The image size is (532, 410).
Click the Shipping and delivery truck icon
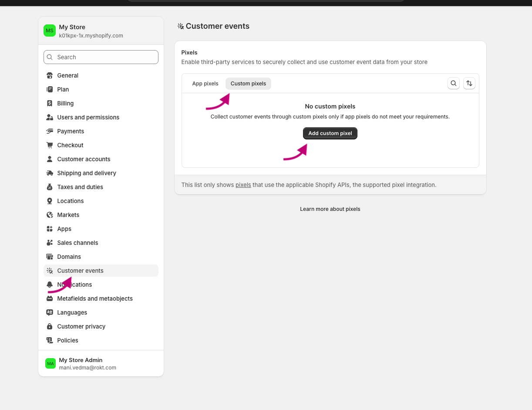[x=50, y=173]
